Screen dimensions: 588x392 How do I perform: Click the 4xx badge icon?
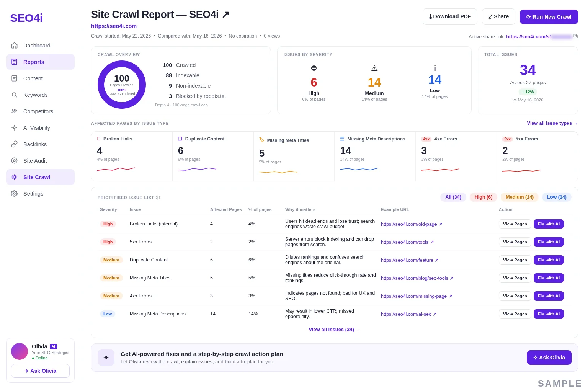[426, 139]
